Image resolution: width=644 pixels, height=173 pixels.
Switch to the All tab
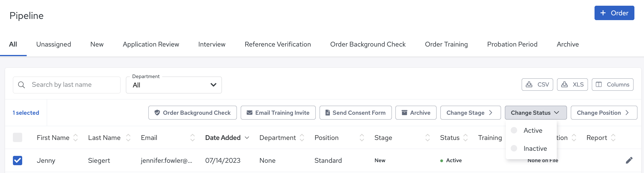(x=13, y=44)
